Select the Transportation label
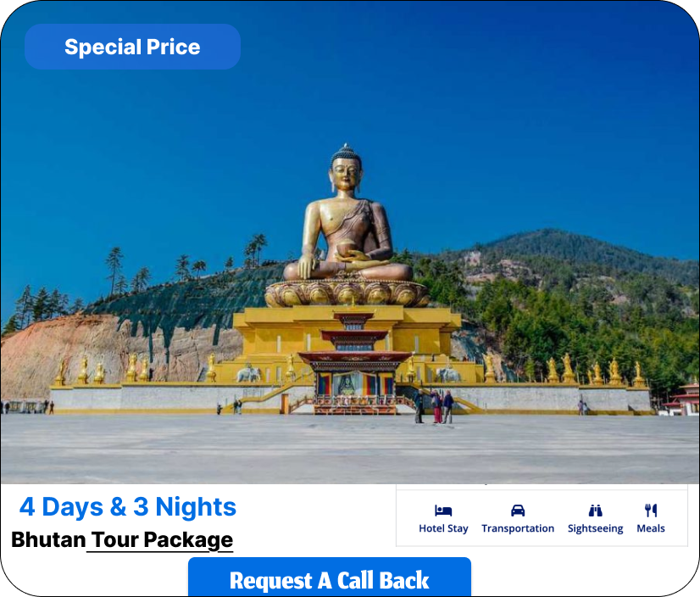The image size is (700, 597). click(x=518, y=528)
